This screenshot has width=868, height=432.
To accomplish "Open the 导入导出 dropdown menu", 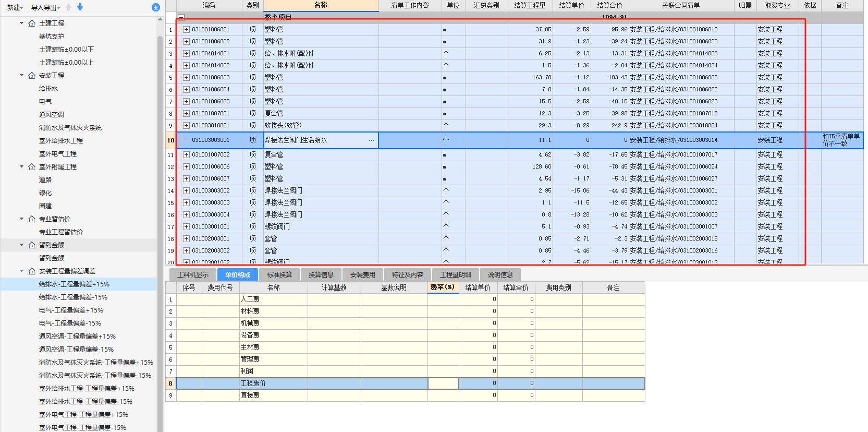I will (45, 7).
